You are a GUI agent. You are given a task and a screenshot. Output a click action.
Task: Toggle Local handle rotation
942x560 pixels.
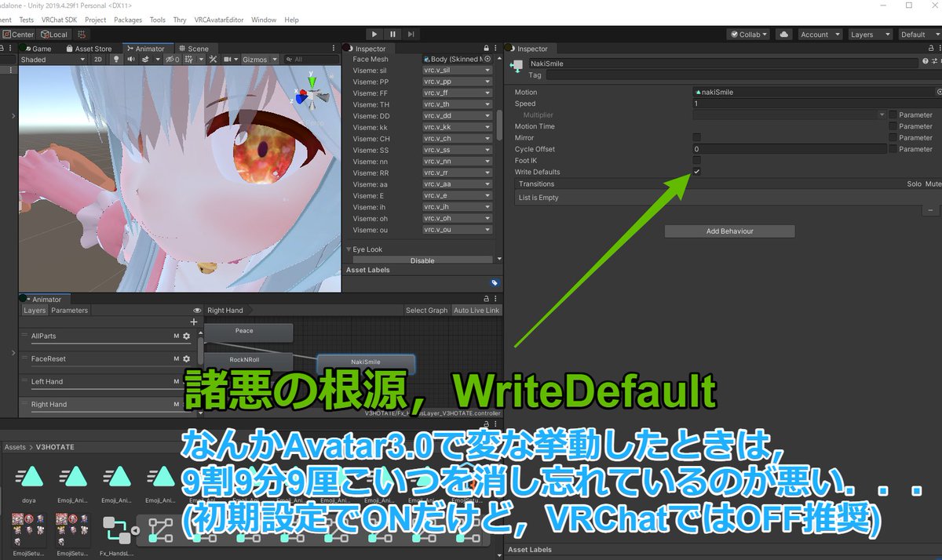pyautogui.click(x=55, y=35)
